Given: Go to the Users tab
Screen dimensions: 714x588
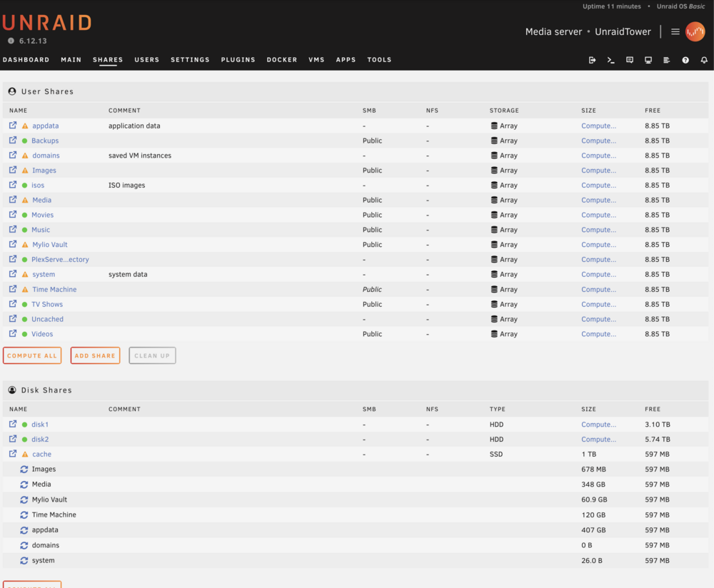Looking at the screenshot, I should tap(146, 60).
